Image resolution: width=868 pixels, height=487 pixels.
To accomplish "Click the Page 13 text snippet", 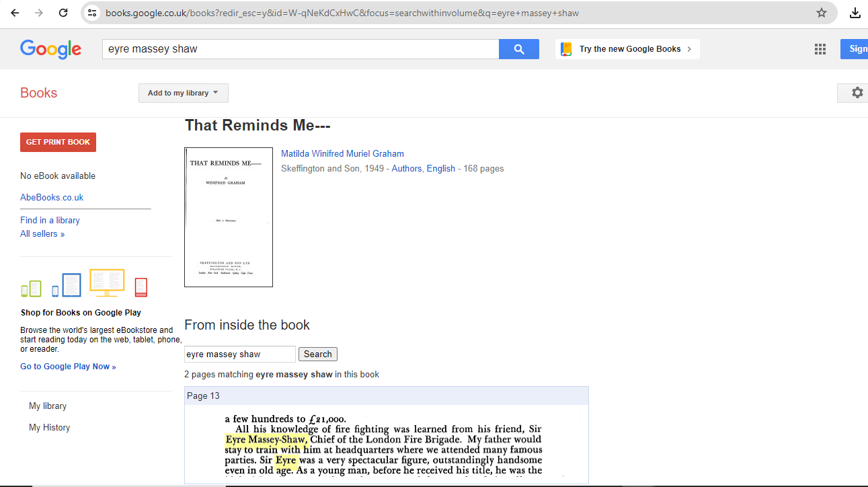I will 383,444.
